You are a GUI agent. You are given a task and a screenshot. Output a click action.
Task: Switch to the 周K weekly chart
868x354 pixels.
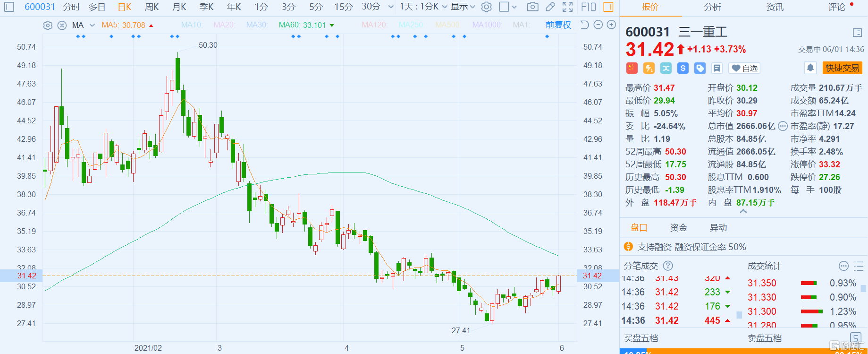[152, 7]
